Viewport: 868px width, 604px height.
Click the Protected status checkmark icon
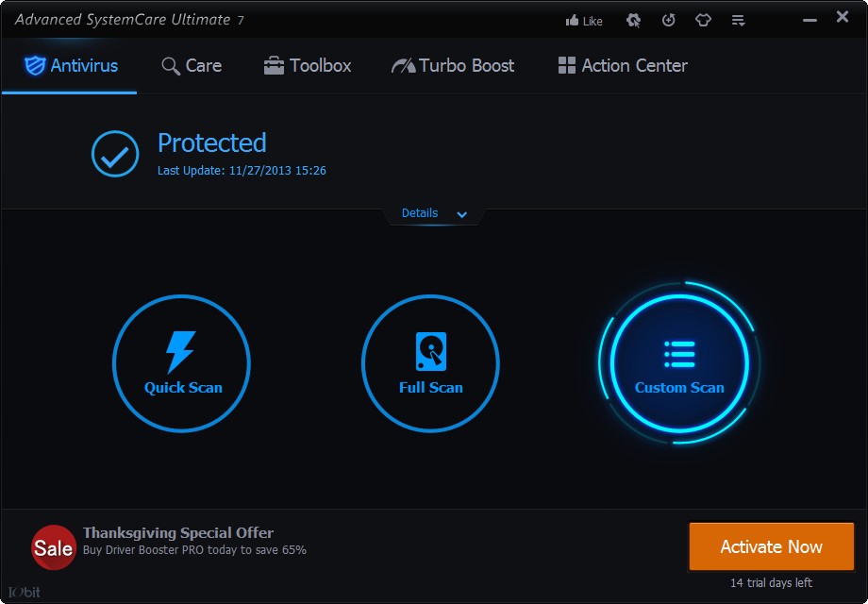point(115,154)
